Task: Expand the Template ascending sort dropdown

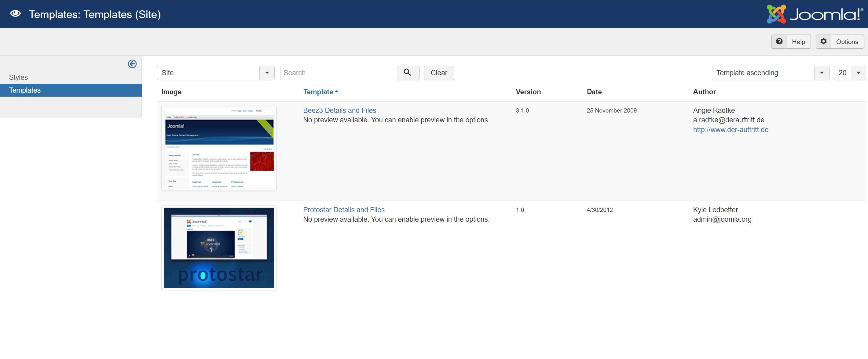Action: point(822,72)
